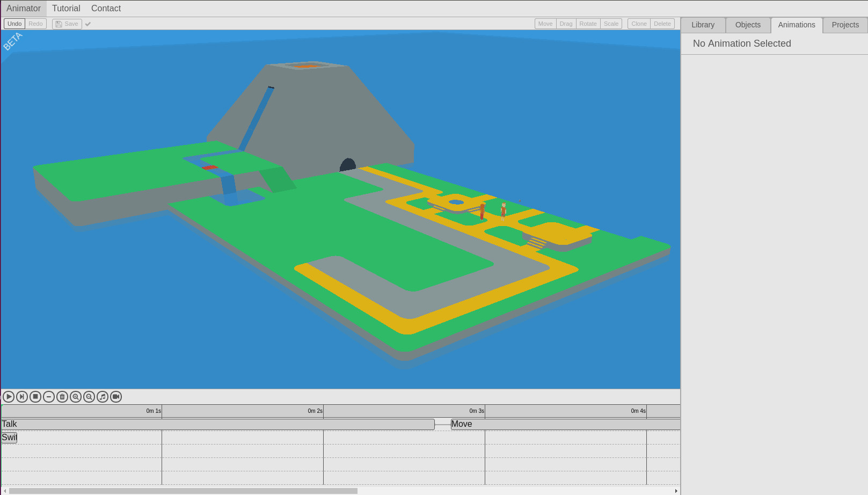This screenshot has height=495, width=868.
Task: Click the Save button
Action: click(67, 24)
